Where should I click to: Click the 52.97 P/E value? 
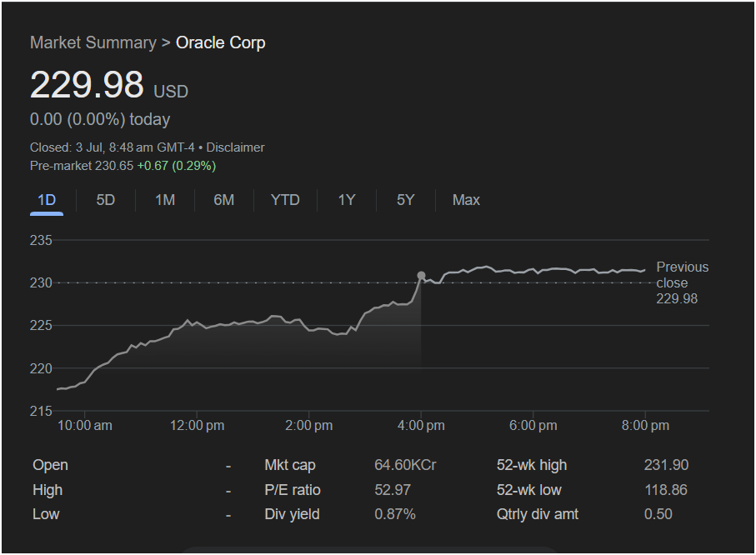tap(393, 490)
